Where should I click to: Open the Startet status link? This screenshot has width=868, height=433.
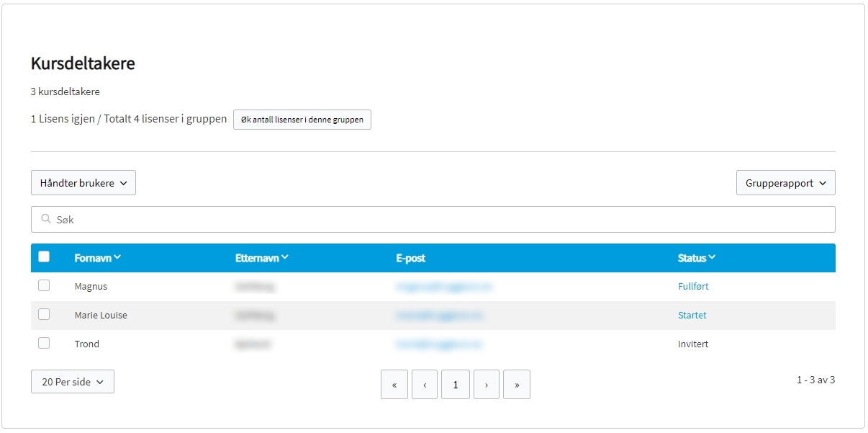point(692,315)
